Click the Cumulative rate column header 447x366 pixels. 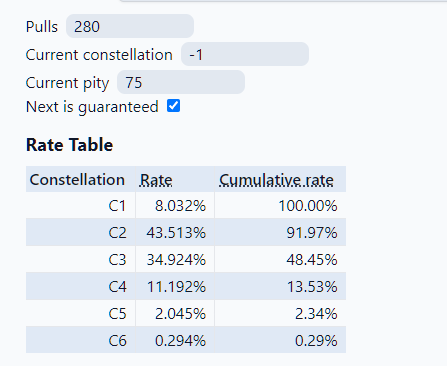point(276,180)
